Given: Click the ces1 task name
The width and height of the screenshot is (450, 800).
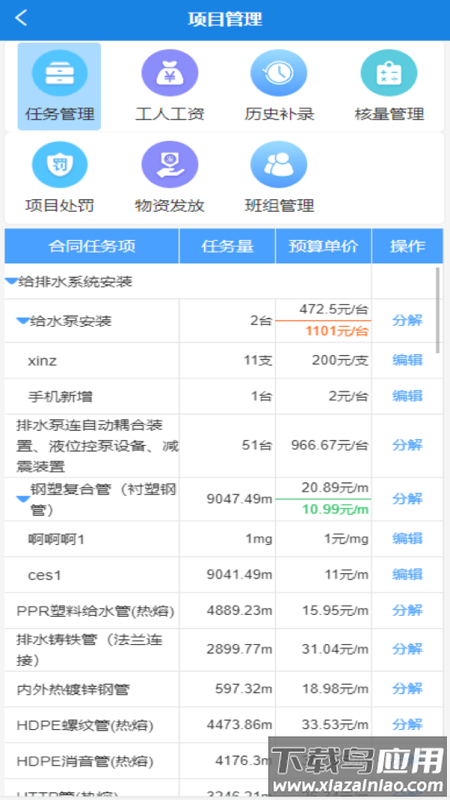Looking at the screenshot, I should (x=44, y=575).
